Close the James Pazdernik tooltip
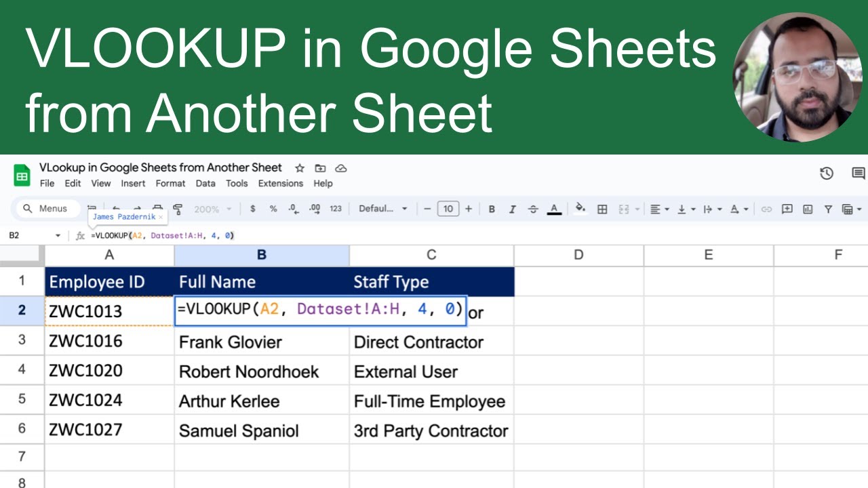 pyautogui.click(x=161, y=217)
